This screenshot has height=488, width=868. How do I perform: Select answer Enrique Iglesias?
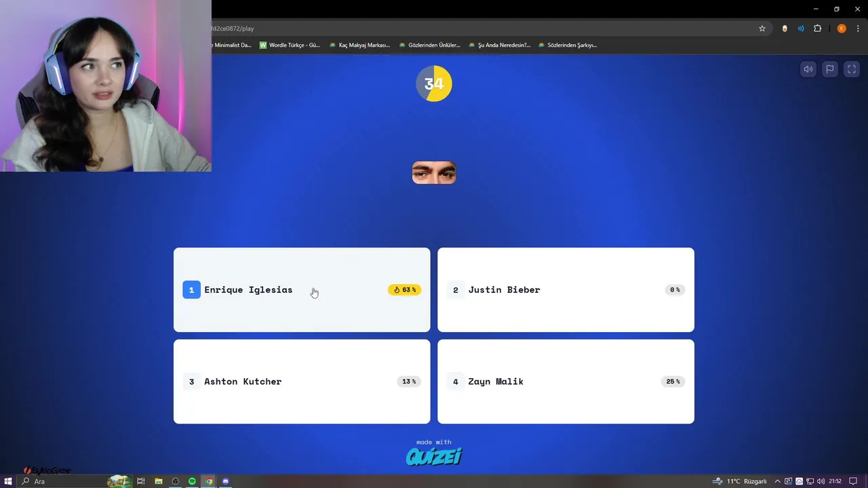click(x=302, y=289)
